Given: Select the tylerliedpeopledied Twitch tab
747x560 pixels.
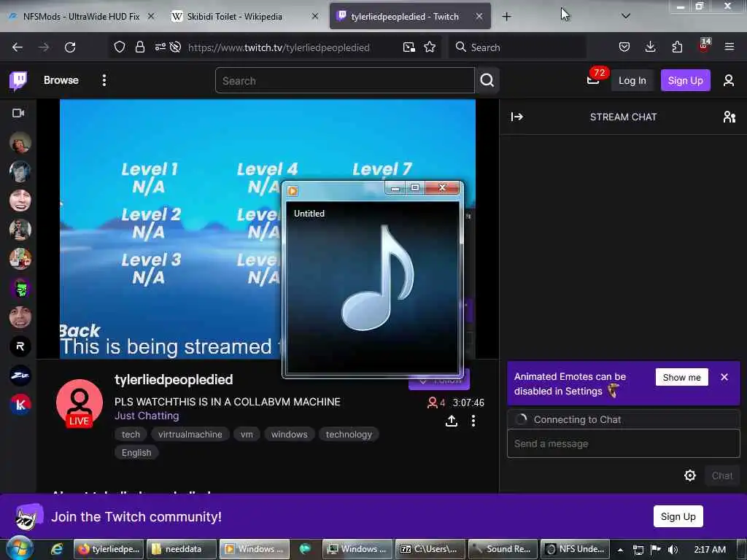Looking at the screenshot, I should tap(405, 17).
